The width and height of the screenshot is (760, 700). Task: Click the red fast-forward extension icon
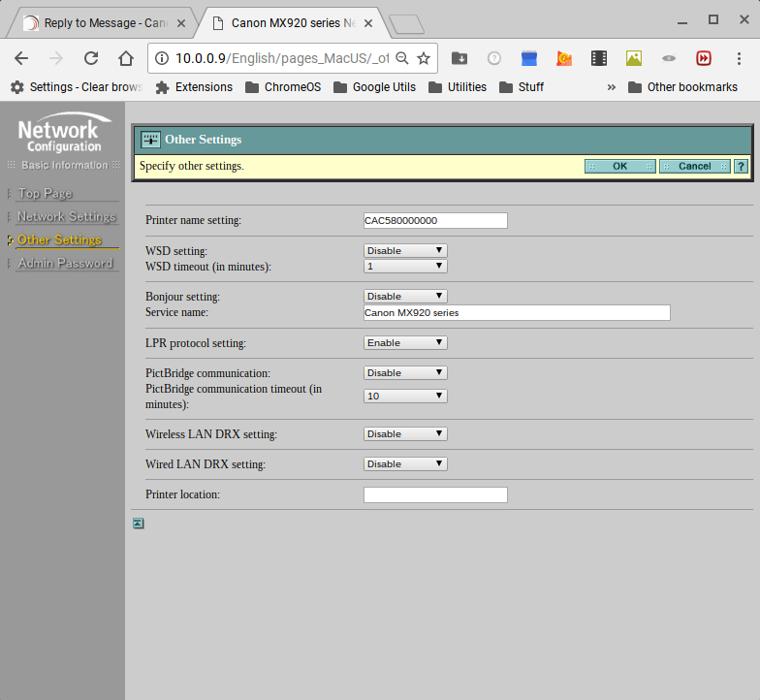pyautogui.click(x=704, y=58)
